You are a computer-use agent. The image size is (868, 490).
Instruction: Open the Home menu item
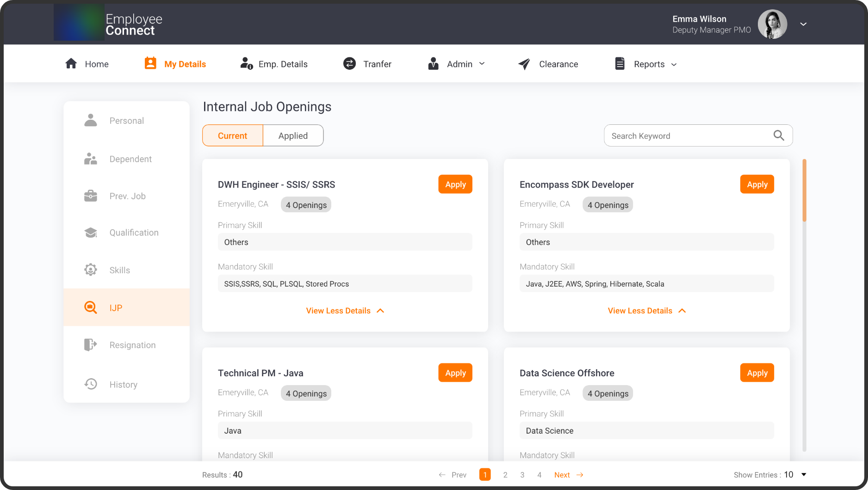tap(87, 64)
